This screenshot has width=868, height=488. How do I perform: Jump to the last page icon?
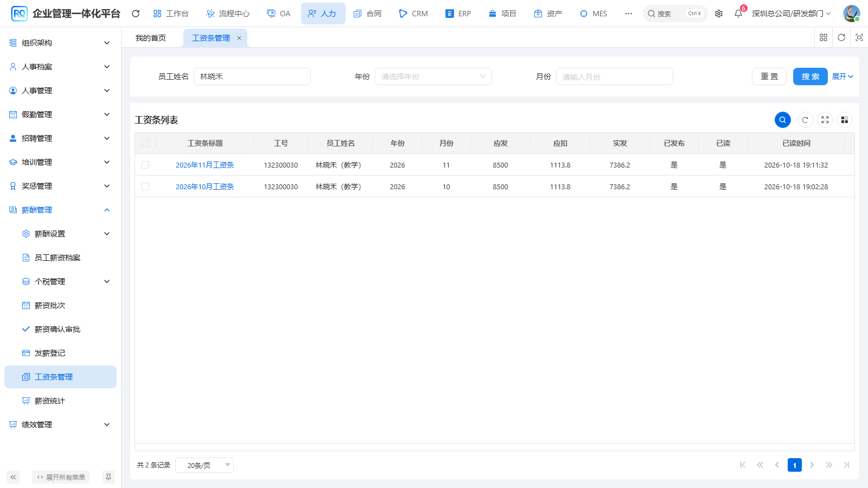tap(846, 465)
